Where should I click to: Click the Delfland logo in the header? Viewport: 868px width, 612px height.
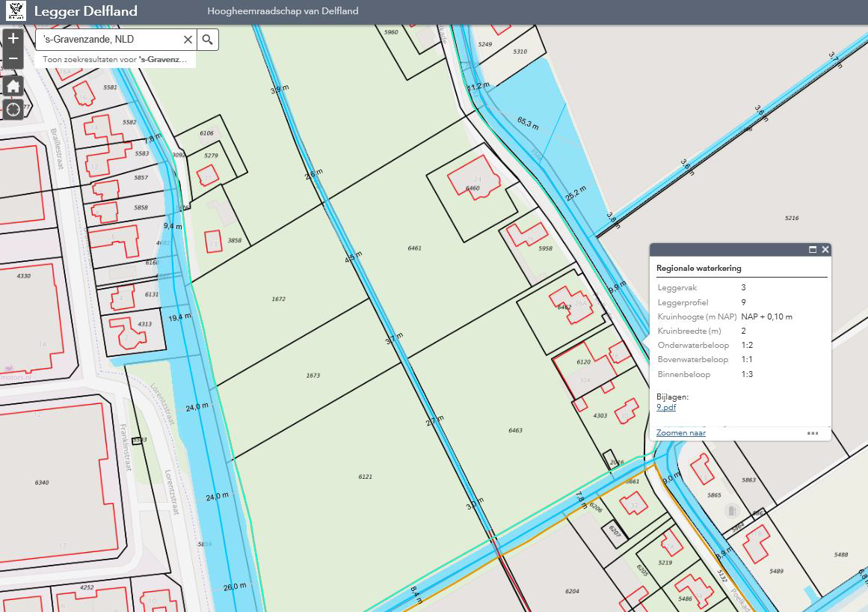tap(16, 11)
